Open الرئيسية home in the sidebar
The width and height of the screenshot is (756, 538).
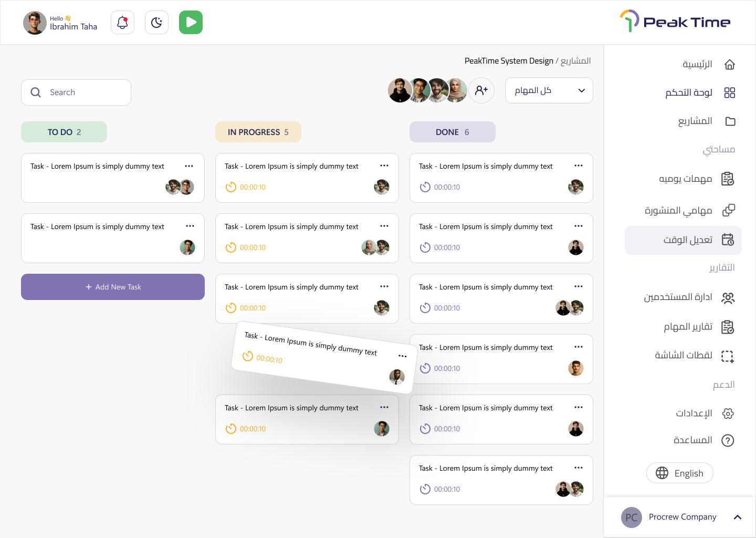pos(729,65)
